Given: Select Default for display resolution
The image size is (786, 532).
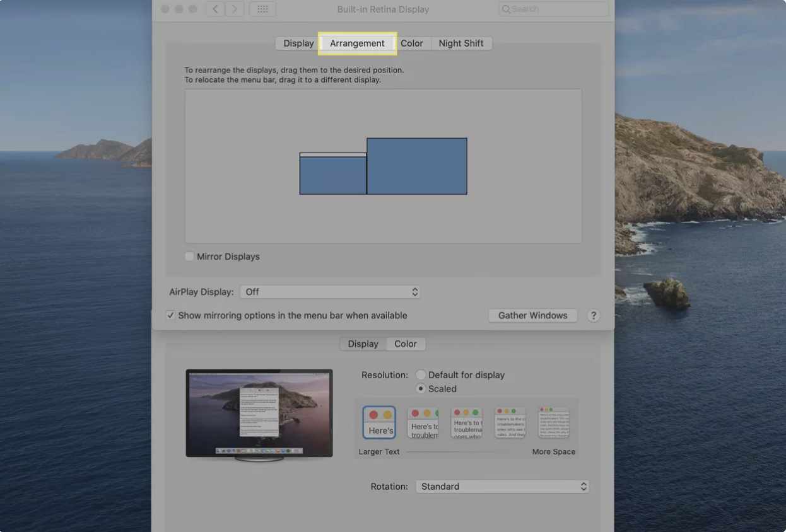Looking at the screenshot, I should (421, 375).
